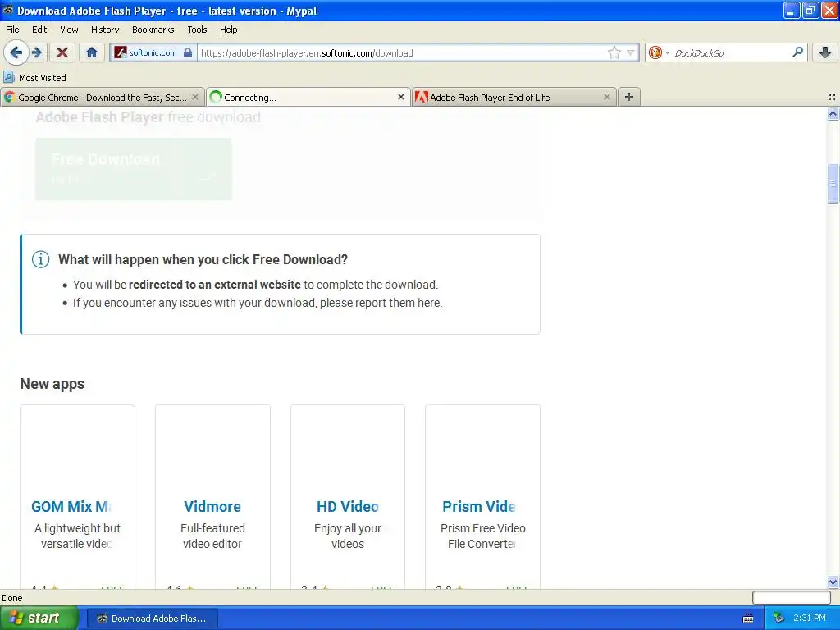Open the View menu
The width and height of the screenshot is (840, 630).
click(69, 30)
